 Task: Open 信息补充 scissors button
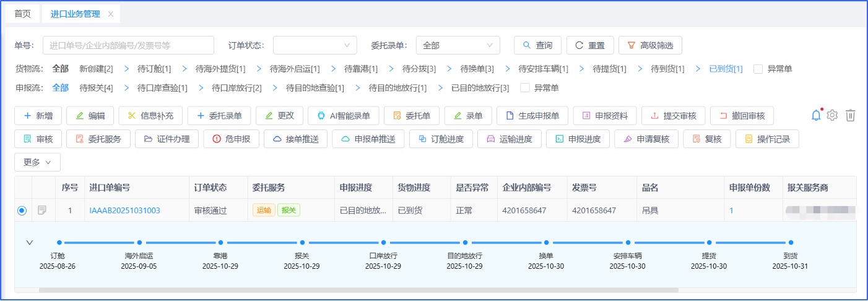pyautogui.click(x=150, y=116)
